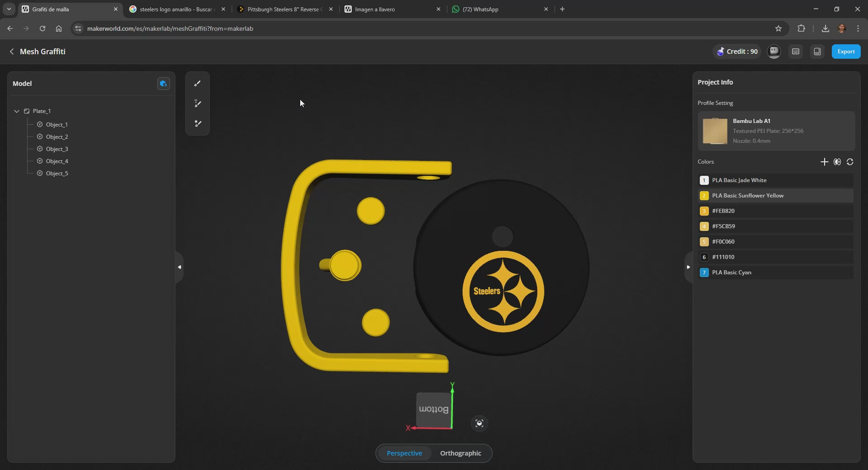
Task: Select Object_1 in the model tree
Action: (x=57, y=125)
